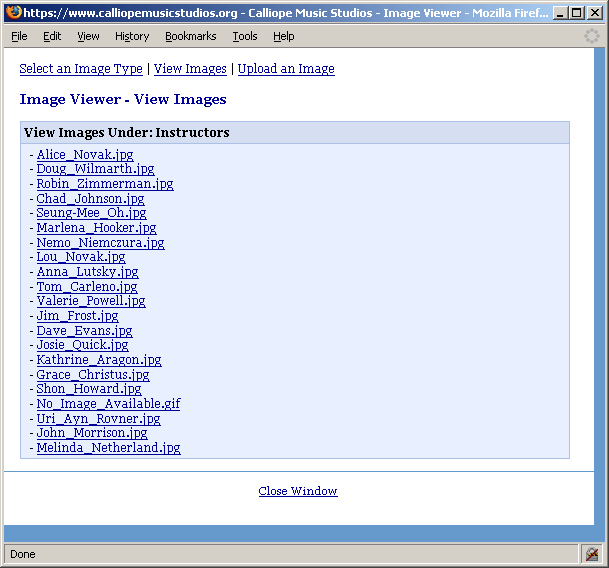Select Chad_Johnson.jpg link

[x=90, y=199]
